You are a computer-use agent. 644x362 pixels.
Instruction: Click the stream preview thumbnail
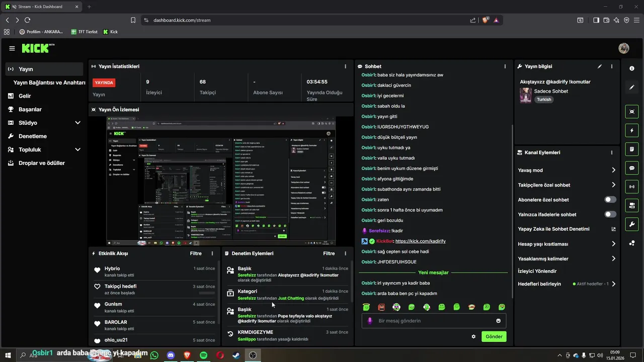(221, 181)
